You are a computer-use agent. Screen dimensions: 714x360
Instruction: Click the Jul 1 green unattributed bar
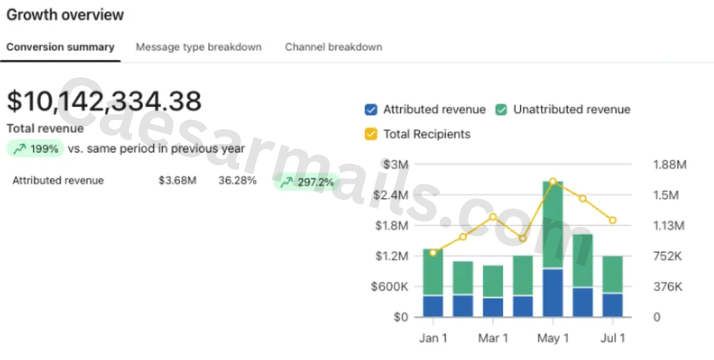point(613,274)
